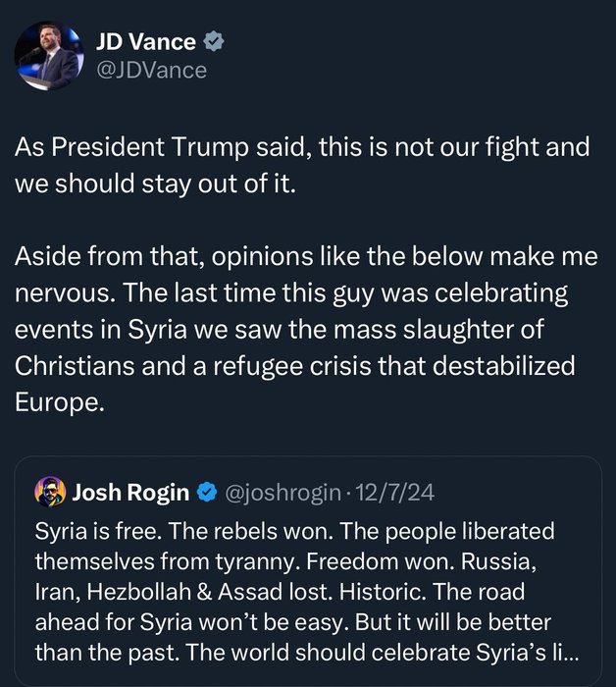Click JD Vance's gray verified badge
Viewport: 616px width, 687px height.
(x=213, y=41)
